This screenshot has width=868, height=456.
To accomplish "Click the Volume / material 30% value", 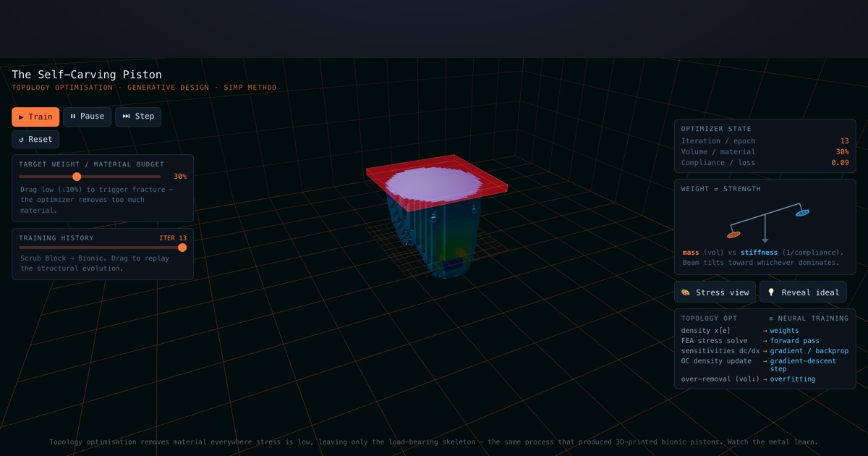I will point(842,152).
